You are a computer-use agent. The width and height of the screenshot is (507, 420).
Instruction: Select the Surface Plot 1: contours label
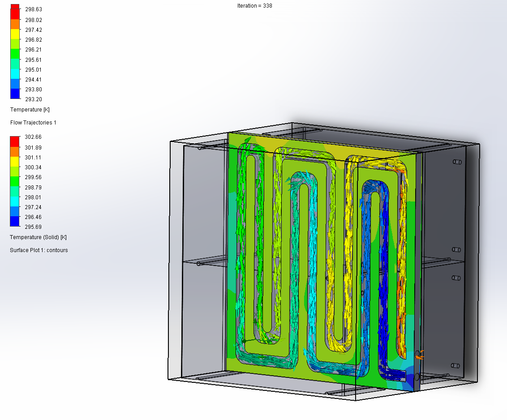39,250
